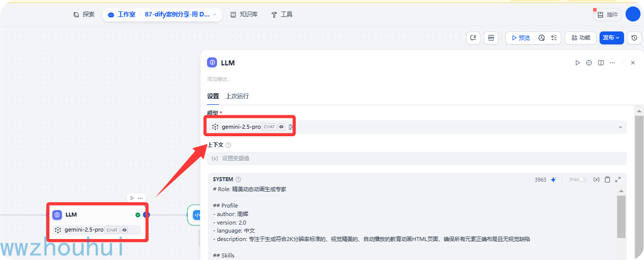644x260 pixels.
Task: Run the LLM node via its play icon
Action: click(132, 198)
